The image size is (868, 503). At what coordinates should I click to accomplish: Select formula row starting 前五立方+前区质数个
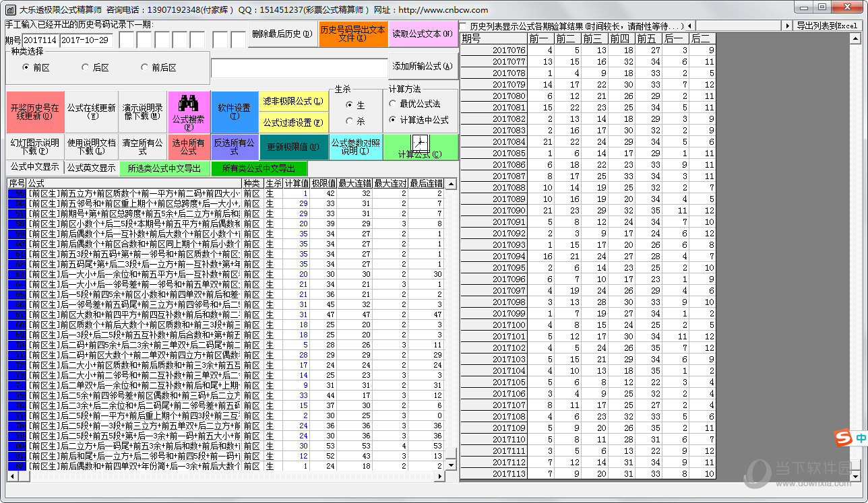tap(226, 194)
